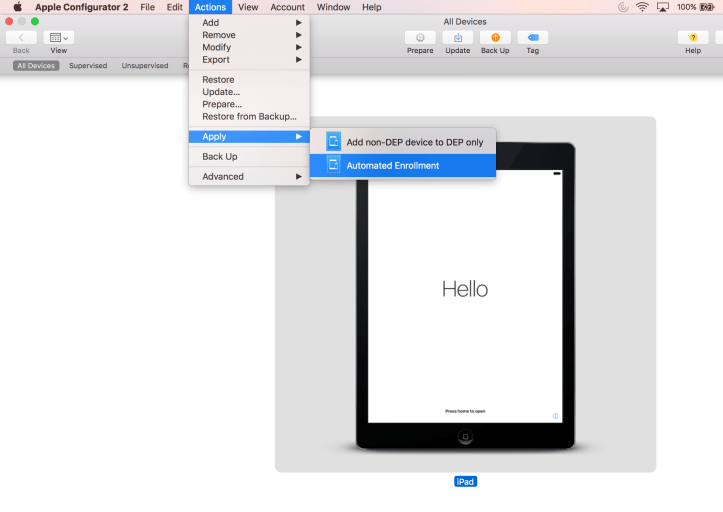Click the Prepare toolbar icon
Screen dimensions: 723x512
click(x=420, y=38)
